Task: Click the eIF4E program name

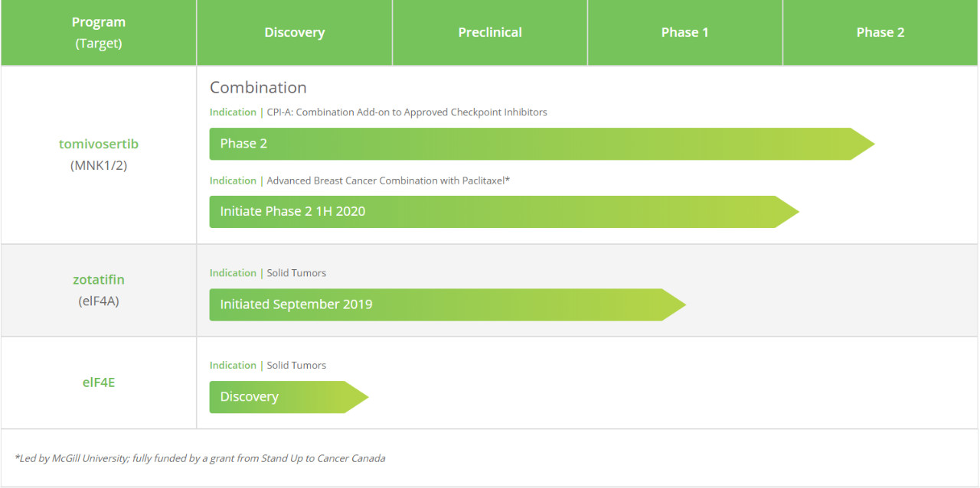Action: (99, 382)
